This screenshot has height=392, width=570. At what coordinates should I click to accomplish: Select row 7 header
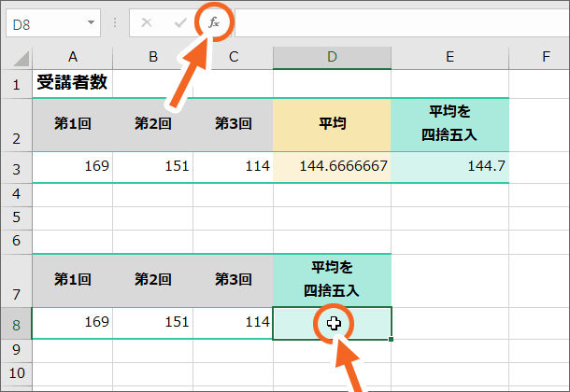[16, 281]
